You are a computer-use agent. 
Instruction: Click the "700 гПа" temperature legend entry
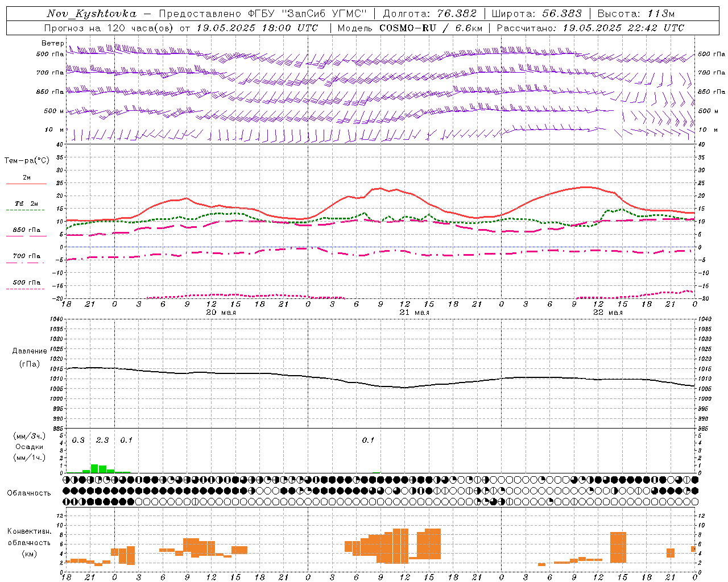click(x=27, y=256)
